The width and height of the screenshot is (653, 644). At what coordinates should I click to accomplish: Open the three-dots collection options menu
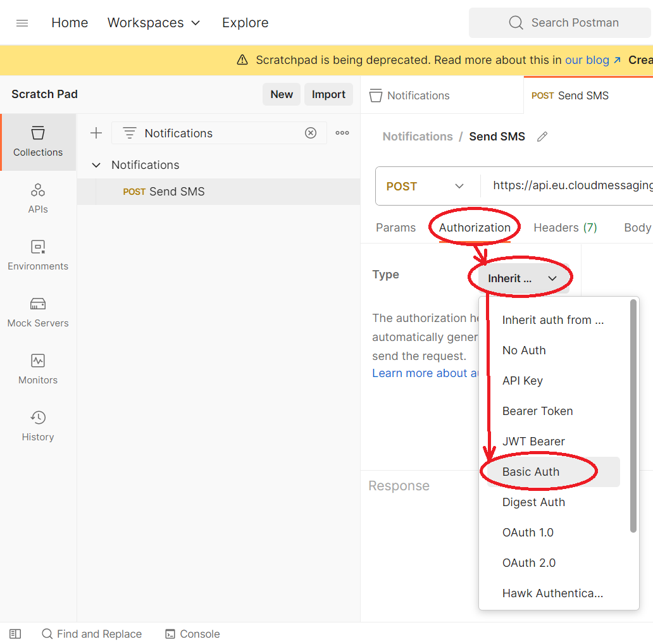[x=342, y=133]
